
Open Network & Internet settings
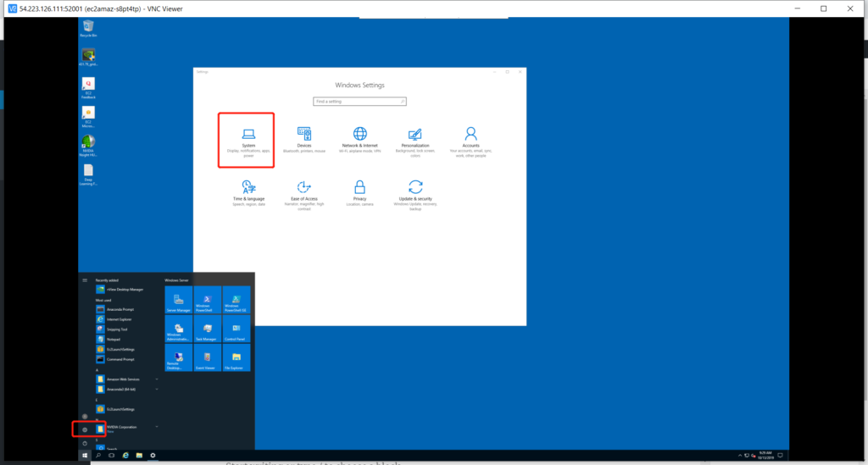[359, 140]
